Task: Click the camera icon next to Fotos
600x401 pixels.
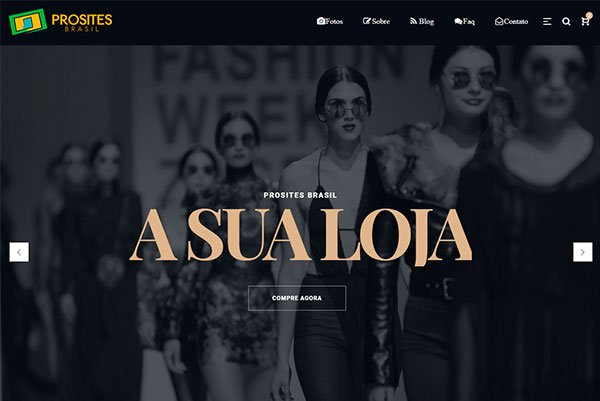Action: tap(321, 21)
